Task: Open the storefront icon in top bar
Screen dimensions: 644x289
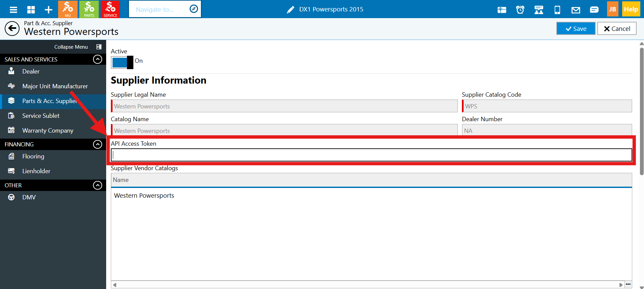Action: (539, 10)
